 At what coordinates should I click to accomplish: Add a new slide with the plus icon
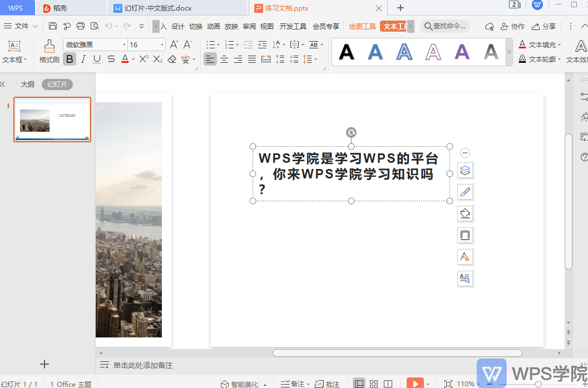[45, 364]
